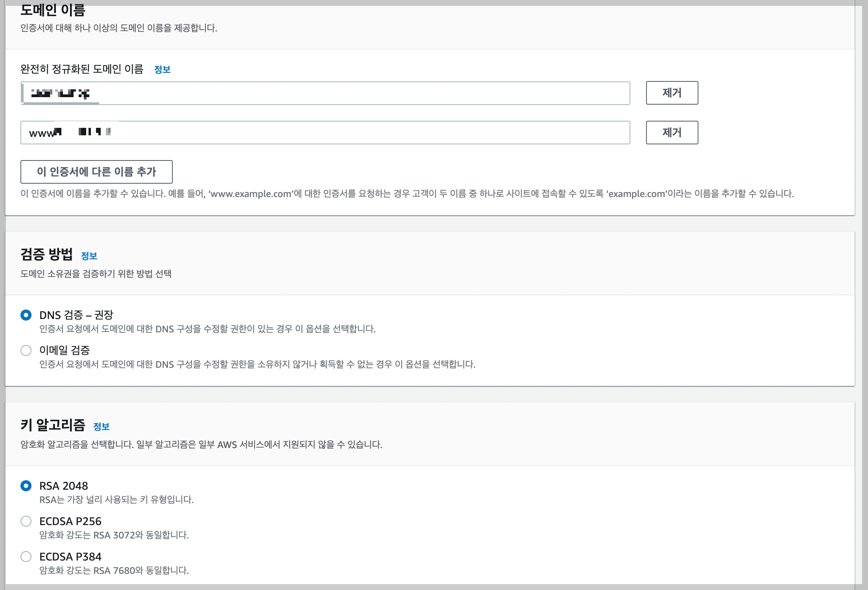The height and width of the screenshot is (590, 868).
Task: Click the '이메일 검증' label text
Action: 65,350
